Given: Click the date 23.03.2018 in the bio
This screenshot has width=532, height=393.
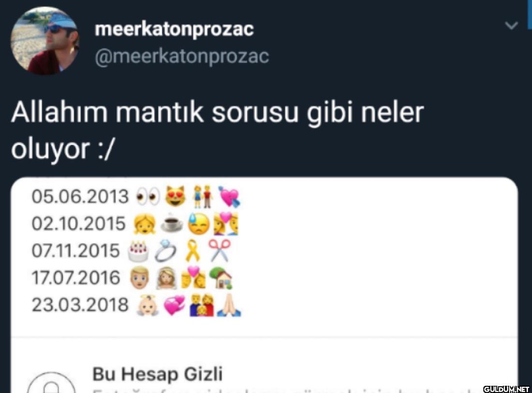Looking at the screenshot, I should coord(80,305).
